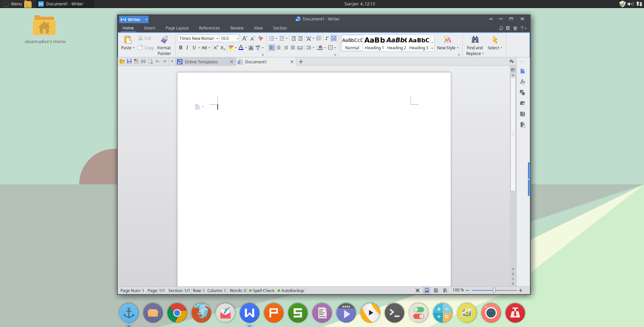
Task: Expand the Select dropdown
Action: pos(501,48)
